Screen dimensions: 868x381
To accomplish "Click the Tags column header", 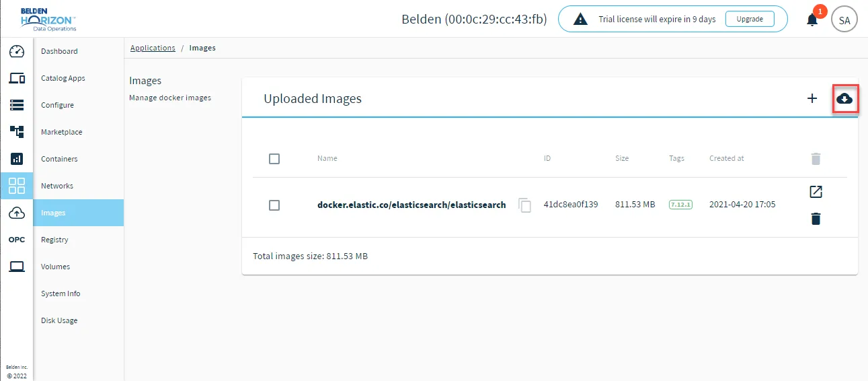I will point(676,158).
